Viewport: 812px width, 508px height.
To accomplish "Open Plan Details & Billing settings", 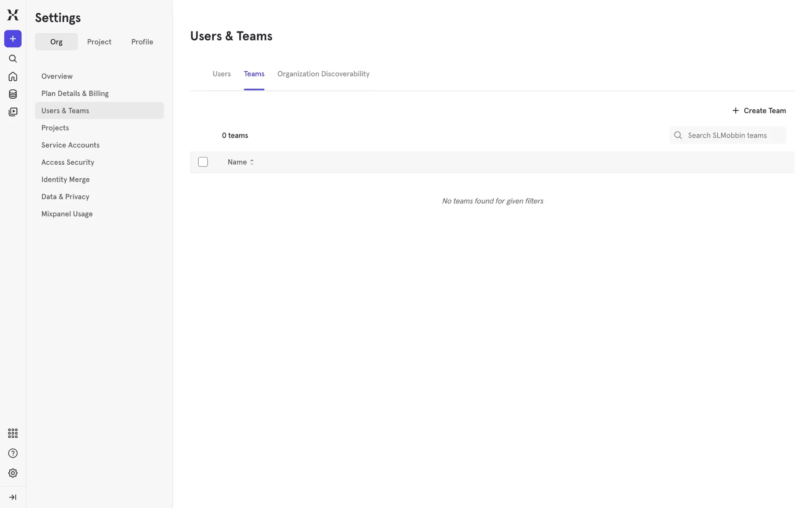I will coord(75,94).
